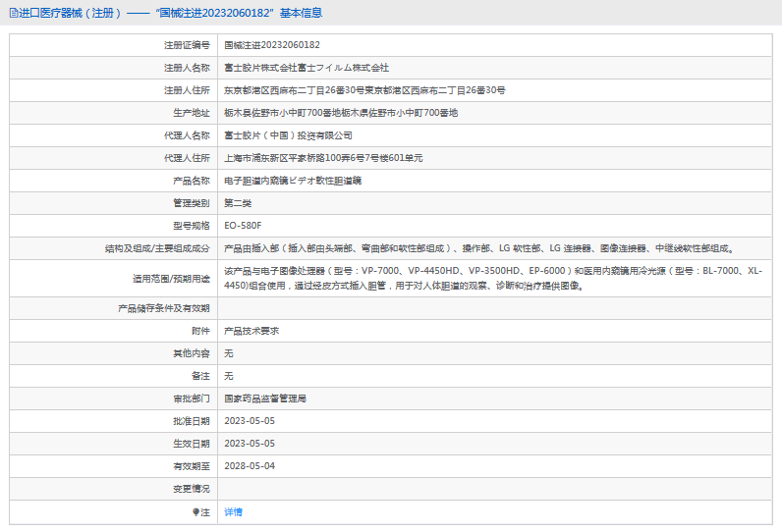Screen dimensions: 782x532
Task: Click registrant name 富士胶片株式会社 value
Action: click(307, 68)
